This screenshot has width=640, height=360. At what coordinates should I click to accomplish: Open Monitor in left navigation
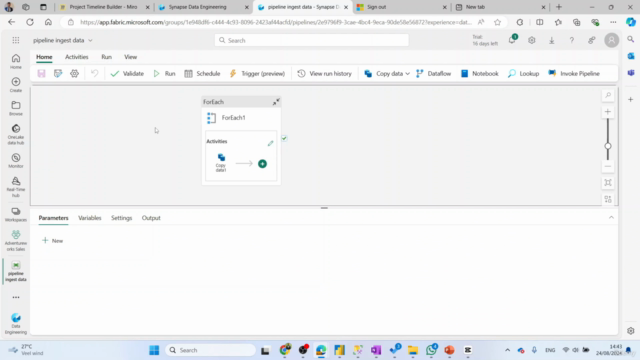point(16,160)
